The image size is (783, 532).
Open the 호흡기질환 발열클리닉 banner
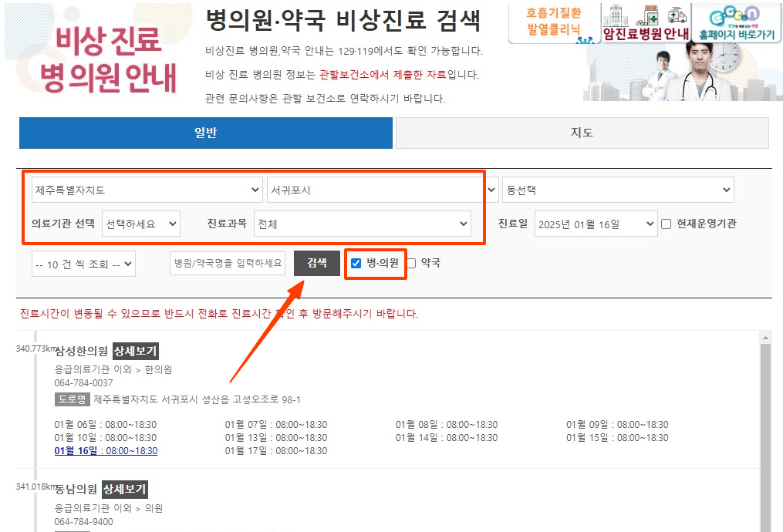(x=554, y=19)
